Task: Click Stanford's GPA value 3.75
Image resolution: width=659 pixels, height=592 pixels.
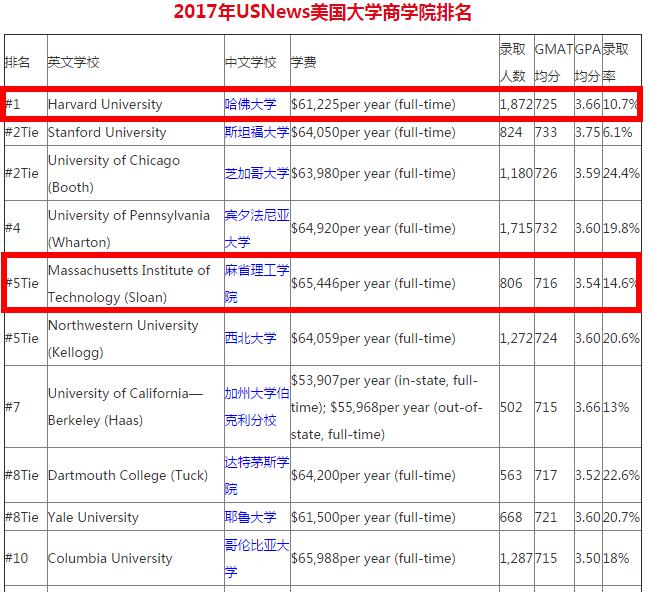Action: [x=588, y=132]
